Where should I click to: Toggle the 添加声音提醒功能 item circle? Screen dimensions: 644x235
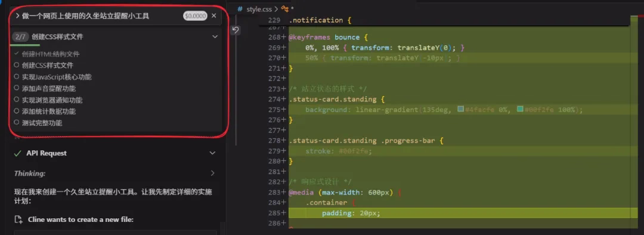tap(17, 88)
